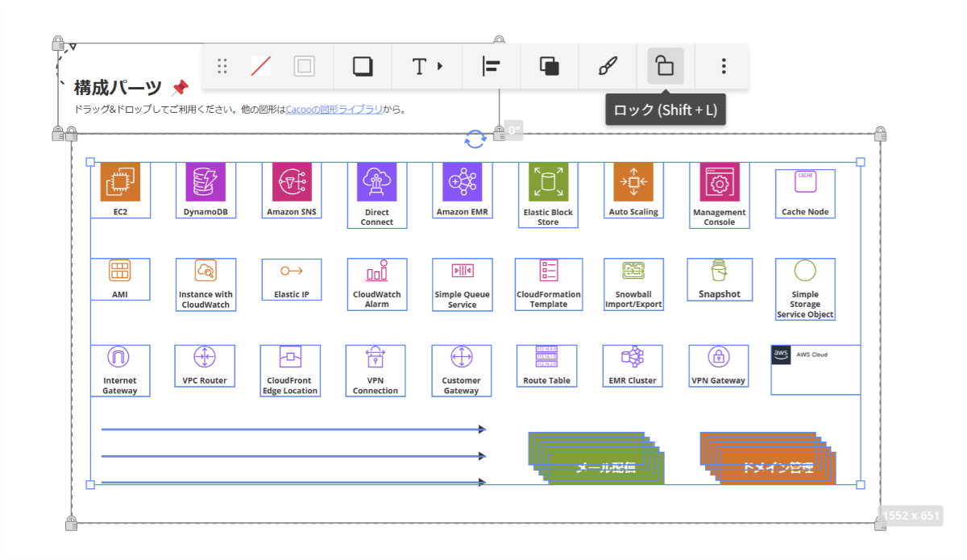Click the green メール配信 shape
Viewport: 967px width, 560px height.
[604, 467]
